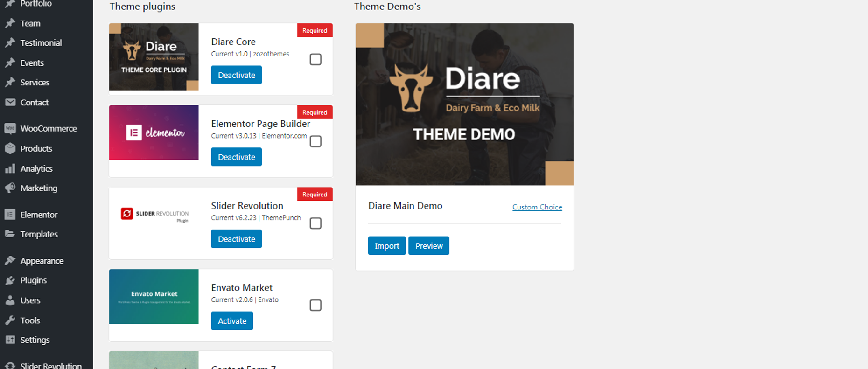Open the Custom Choice link
868x369 pixels.
(x=537, y=207)
